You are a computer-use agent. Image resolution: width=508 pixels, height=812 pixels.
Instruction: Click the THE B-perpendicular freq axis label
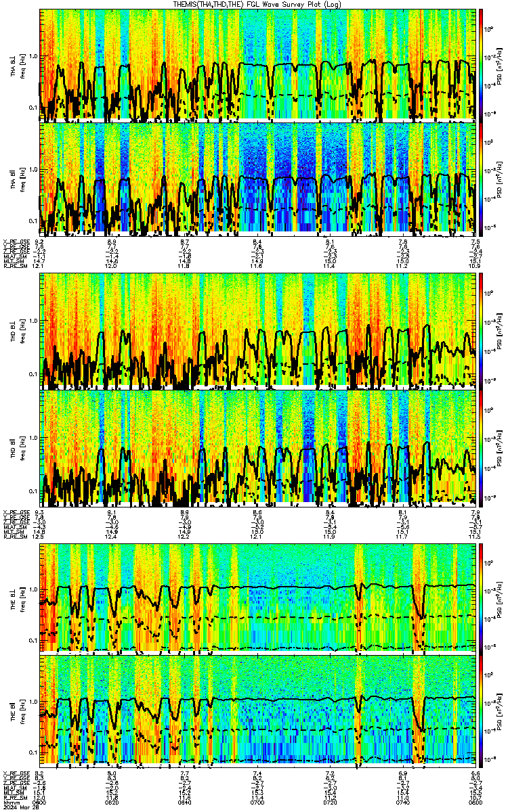[22, 598]
